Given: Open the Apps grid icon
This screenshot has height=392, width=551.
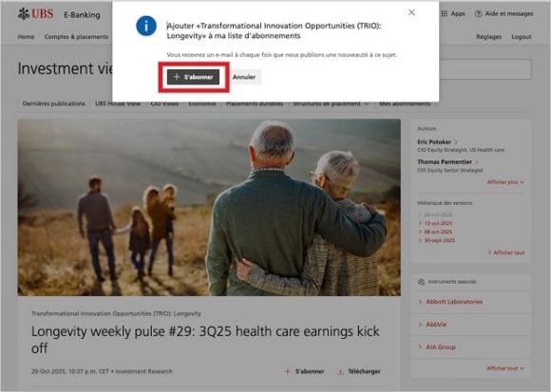Looking at the screenshot, I should pos(445,13).
